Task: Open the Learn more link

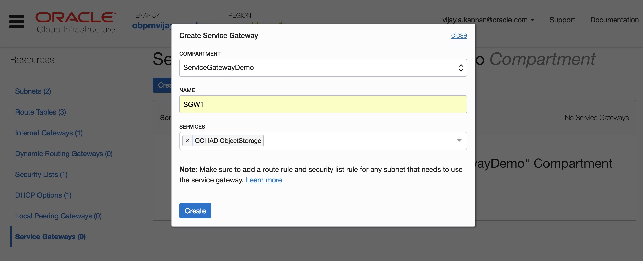Action: tap(263, 180)
